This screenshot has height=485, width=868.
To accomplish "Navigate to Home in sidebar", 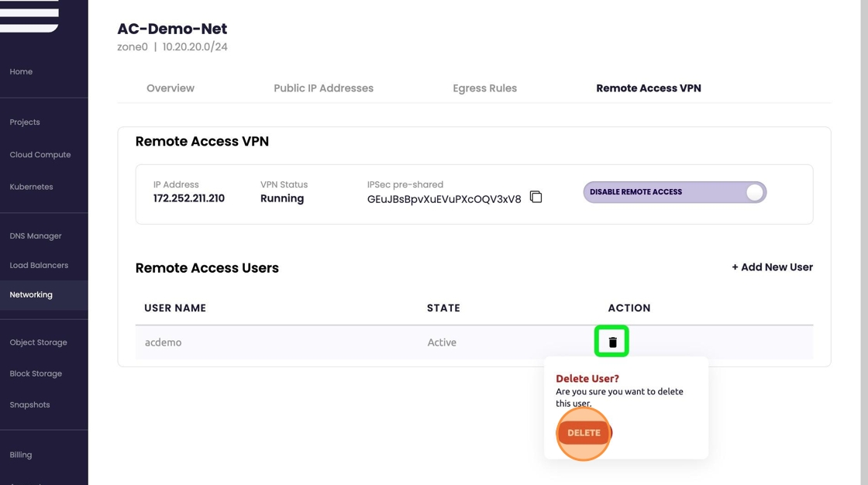I will [21, 72].
